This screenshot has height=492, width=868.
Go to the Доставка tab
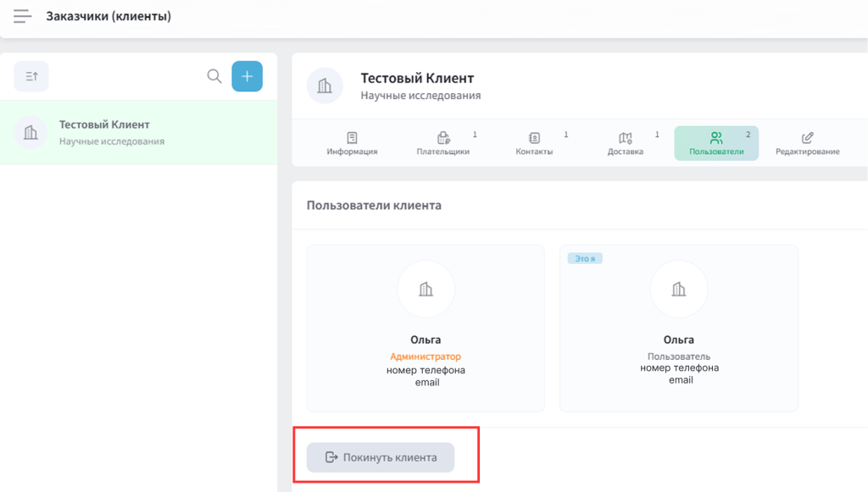pos(626,144)
